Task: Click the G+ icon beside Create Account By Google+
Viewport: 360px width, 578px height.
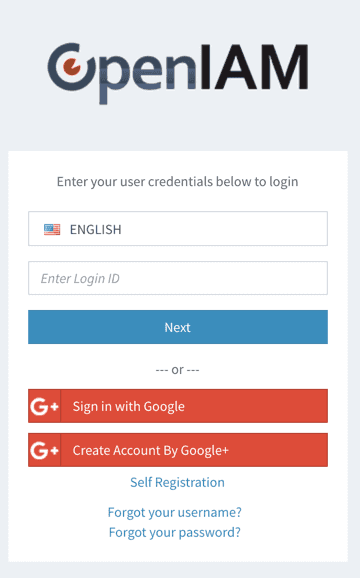Action: tap(45, 450)
